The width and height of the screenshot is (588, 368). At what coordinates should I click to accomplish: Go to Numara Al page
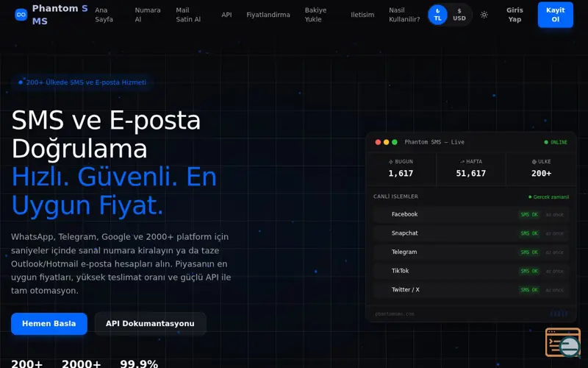(148, 15)
